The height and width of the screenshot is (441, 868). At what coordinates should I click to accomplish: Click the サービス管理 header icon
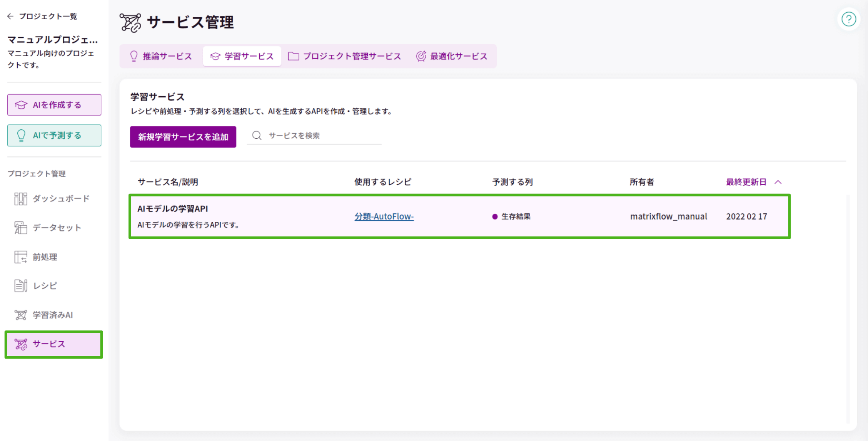coord(131,23)
